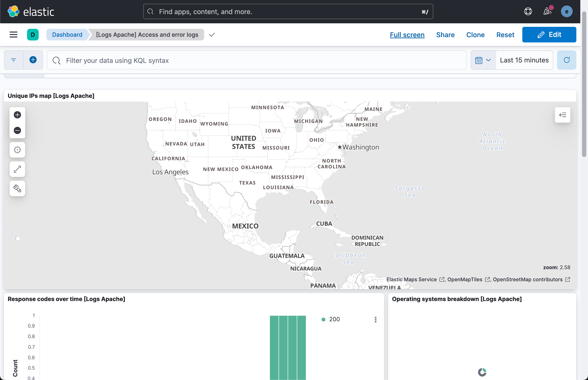The image size is (588, 380).
Task: Click the refresh query button
Action: pos(566,60)
